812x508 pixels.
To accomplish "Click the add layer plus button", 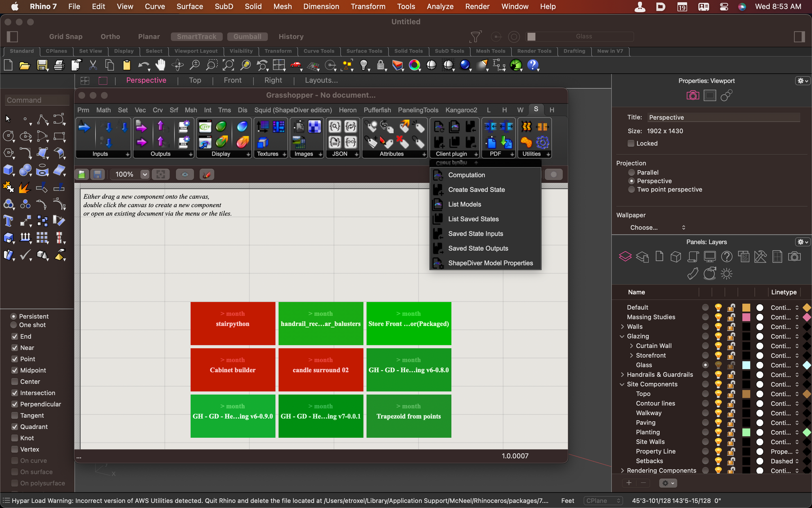I will tap(629, 483).
